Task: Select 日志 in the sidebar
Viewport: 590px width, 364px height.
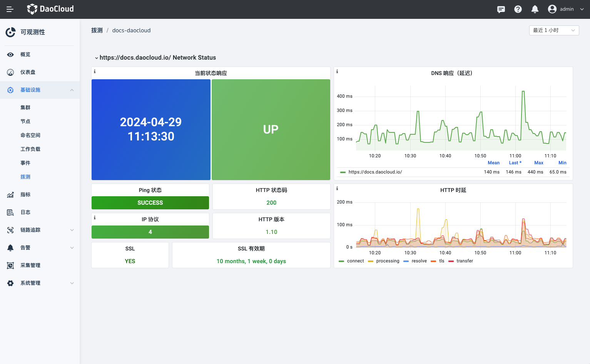Action: [25, 212]
